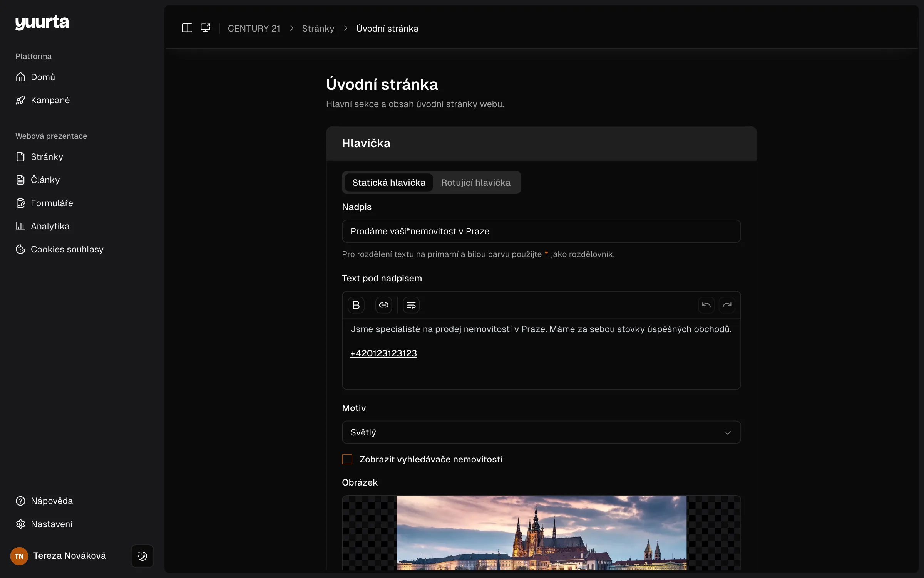The width and height of the screenshot is (924, 578).
Task: Click the Nápověda question mark icon
Action: pos(20,501)
